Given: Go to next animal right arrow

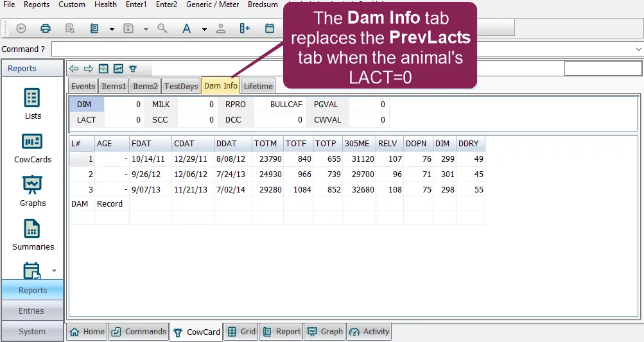Looking at the screenshot, I should [x=89, y=69].
